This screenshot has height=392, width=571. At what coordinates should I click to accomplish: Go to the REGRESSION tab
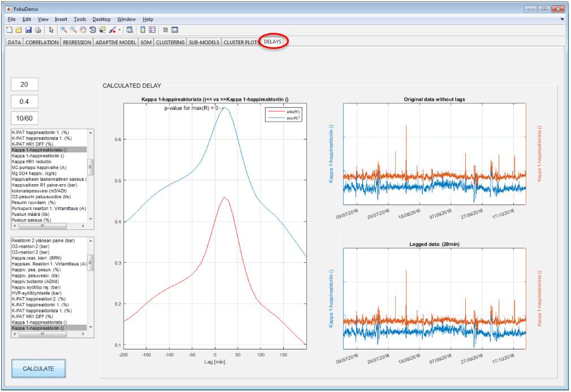tap(77, 42)
